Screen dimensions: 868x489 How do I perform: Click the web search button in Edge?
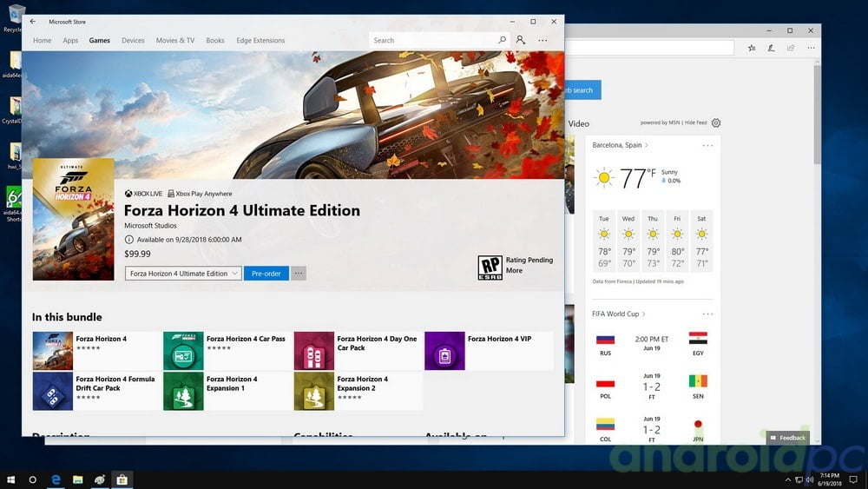point(583,89)
